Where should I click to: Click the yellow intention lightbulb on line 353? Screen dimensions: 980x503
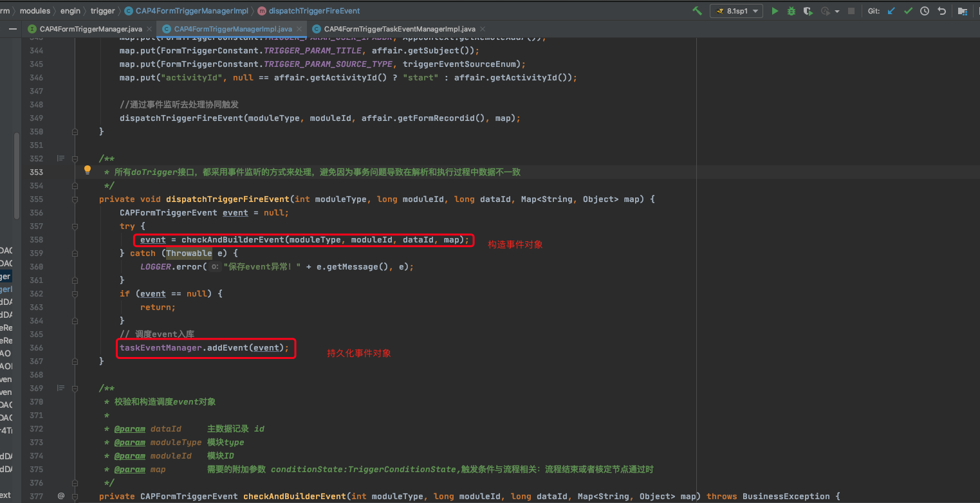88,170
